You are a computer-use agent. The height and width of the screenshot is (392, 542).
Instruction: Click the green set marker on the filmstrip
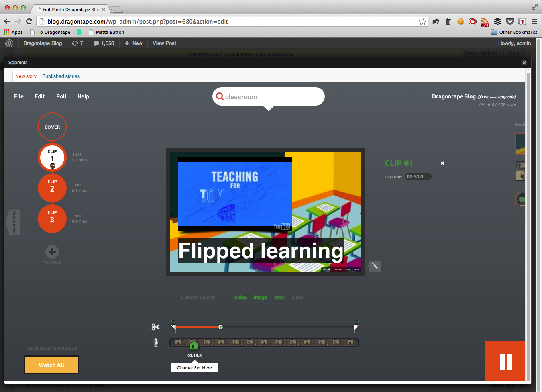coord(194,345)
